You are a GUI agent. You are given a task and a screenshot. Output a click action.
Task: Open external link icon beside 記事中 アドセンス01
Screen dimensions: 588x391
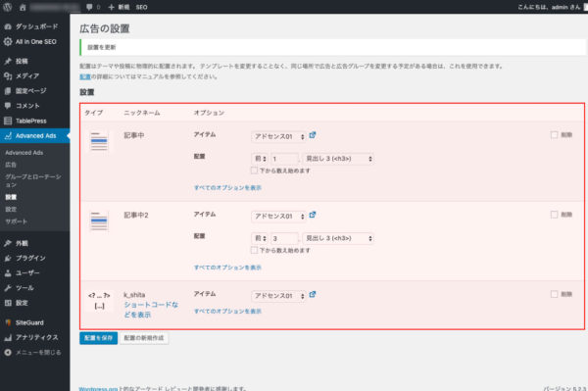(x=313, y=135)
